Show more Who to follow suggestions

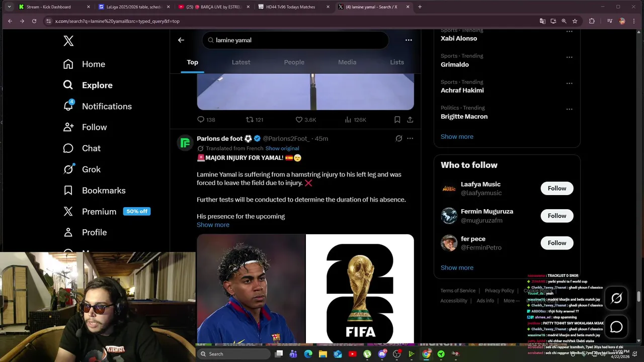457,267
